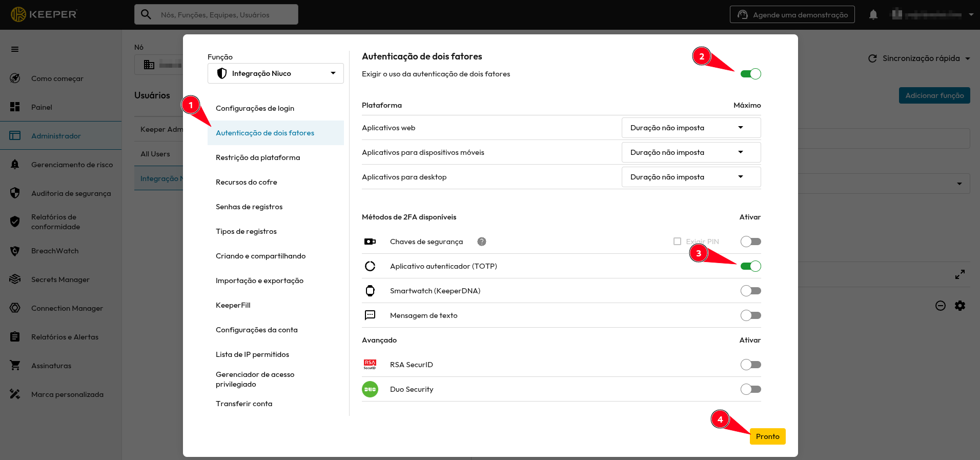Click the Keeper logo in the header

point(44,14)
